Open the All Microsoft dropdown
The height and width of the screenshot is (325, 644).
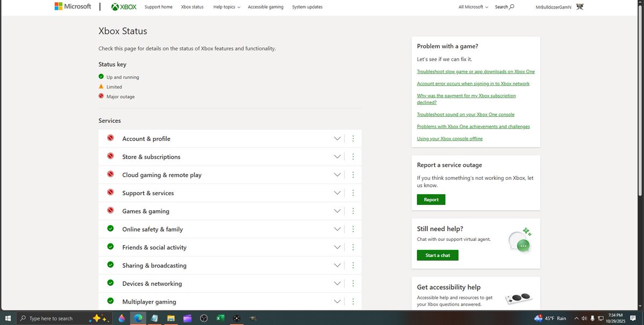(473, 7)
